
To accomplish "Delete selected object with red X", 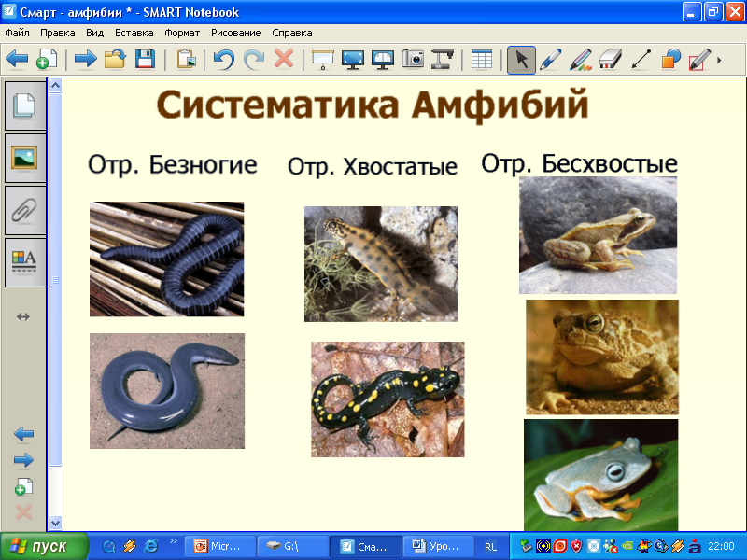I will pyautogui.click(x=284, y=60).
